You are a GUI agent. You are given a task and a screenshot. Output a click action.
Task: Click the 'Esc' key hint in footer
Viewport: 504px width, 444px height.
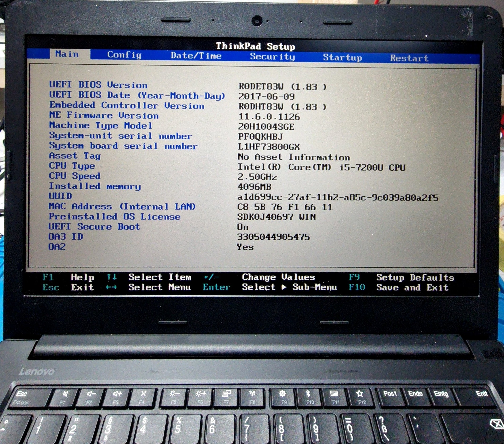51,287
